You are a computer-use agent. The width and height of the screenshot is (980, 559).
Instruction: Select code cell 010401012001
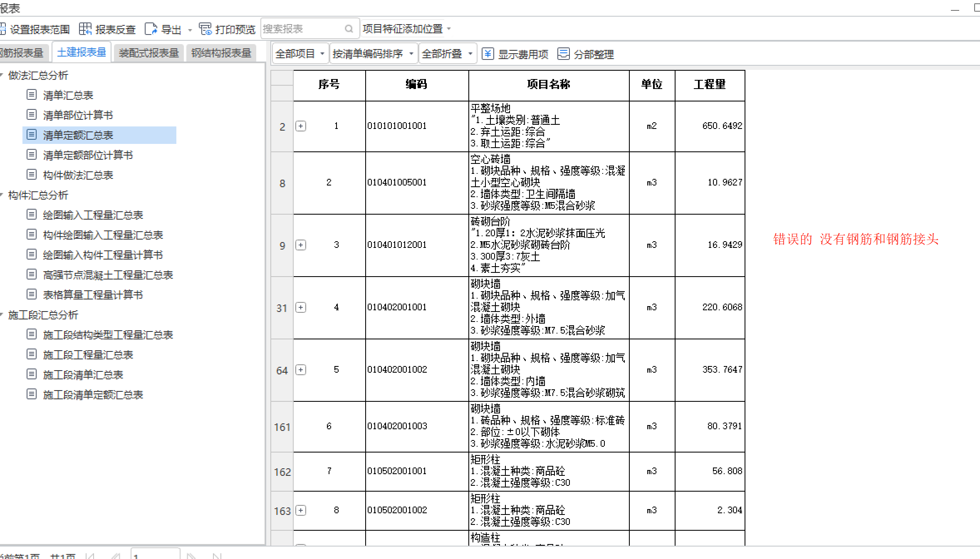[417, 245]
